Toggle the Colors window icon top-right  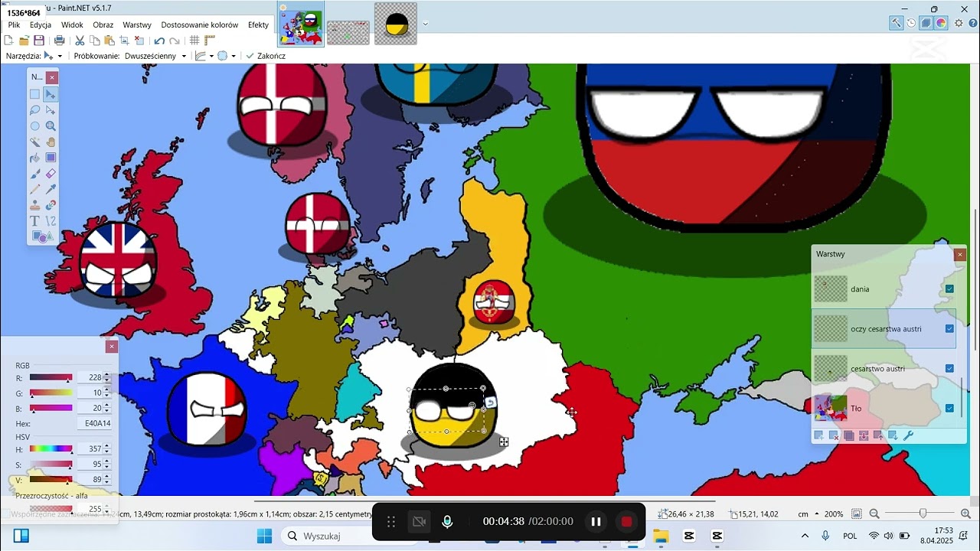942,23
